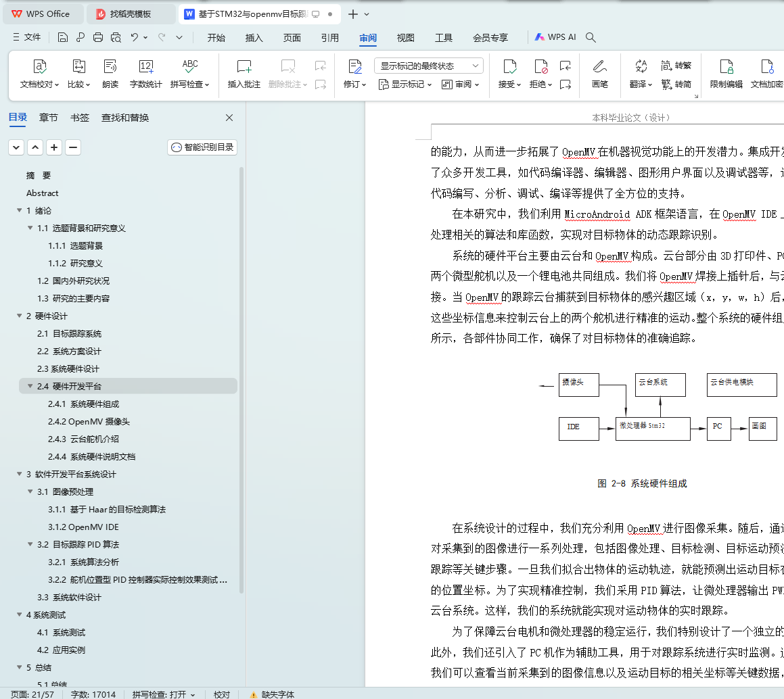This screenshot has height=699, width=784.
Task: Expand the quick access customize arrow
Action: tap(179, 37)
